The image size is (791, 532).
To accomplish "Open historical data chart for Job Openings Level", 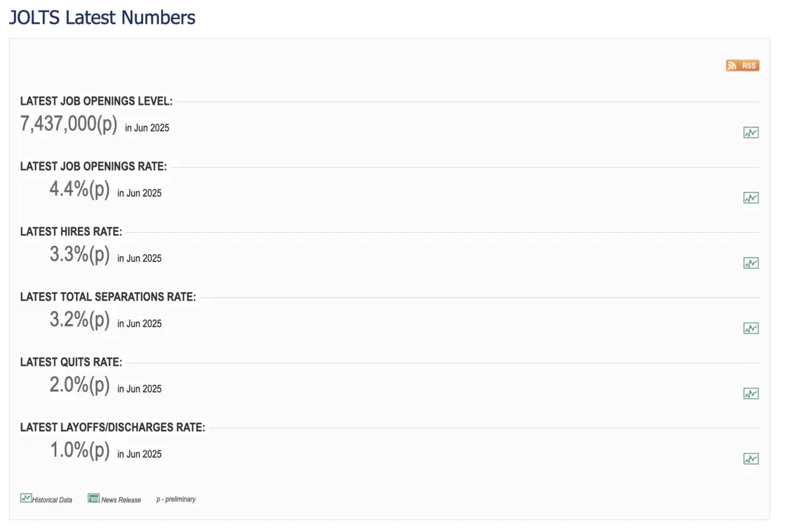I will [751, 133].
